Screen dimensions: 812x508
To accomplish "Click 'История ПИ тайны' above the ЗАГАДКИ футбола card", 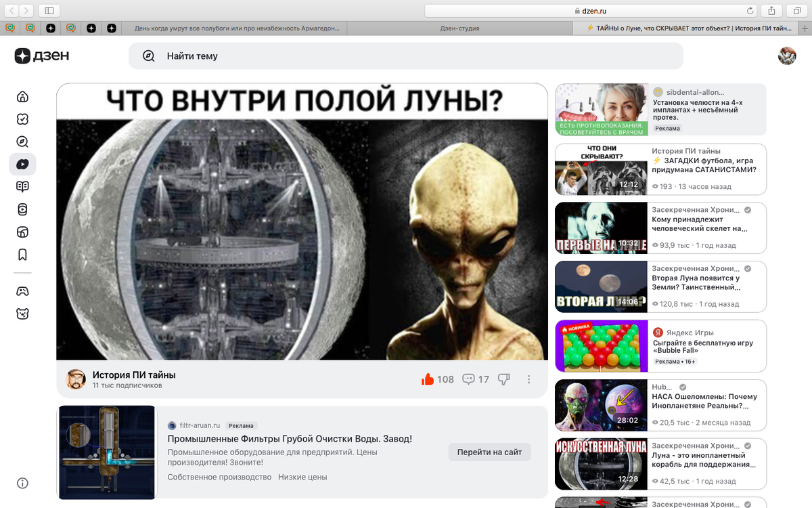I will (686, 151).
